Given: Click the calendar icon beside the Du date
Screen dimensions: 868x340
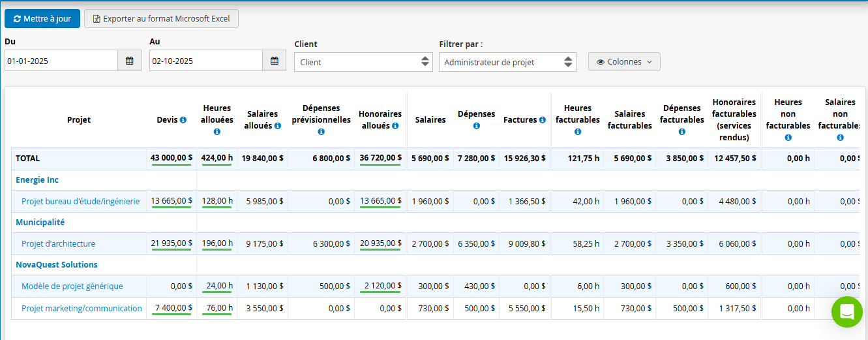Looking at the screenshot, I should pyautogui.click(x=129, y=61).
